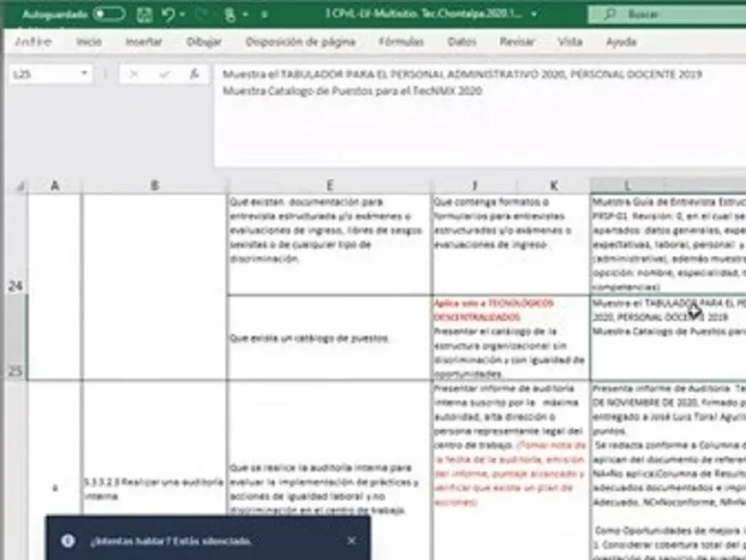Viewport: 746px width, 560px height.
Task: Click the Save icon in title bar
Action: tap(144, 15)
